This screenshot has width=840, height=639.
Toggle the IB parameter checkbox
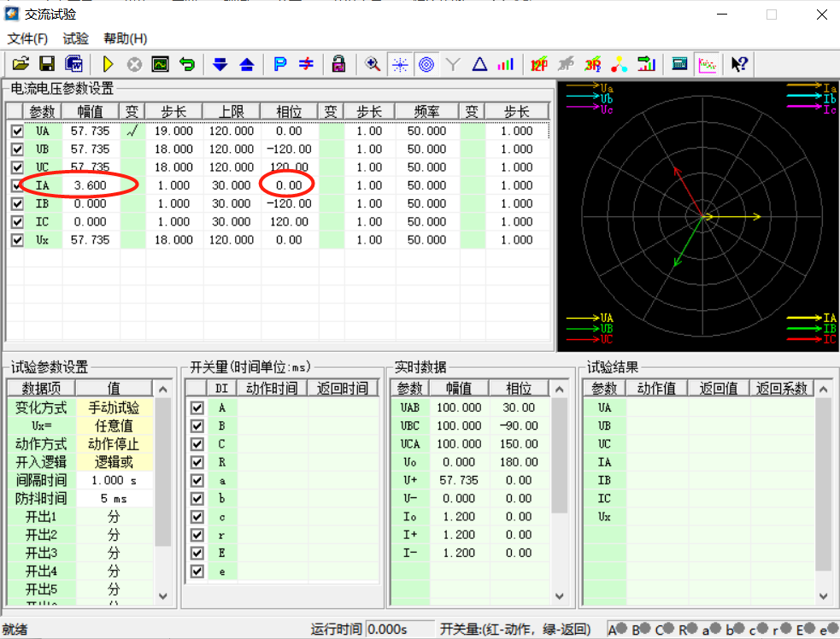point(17,204)
